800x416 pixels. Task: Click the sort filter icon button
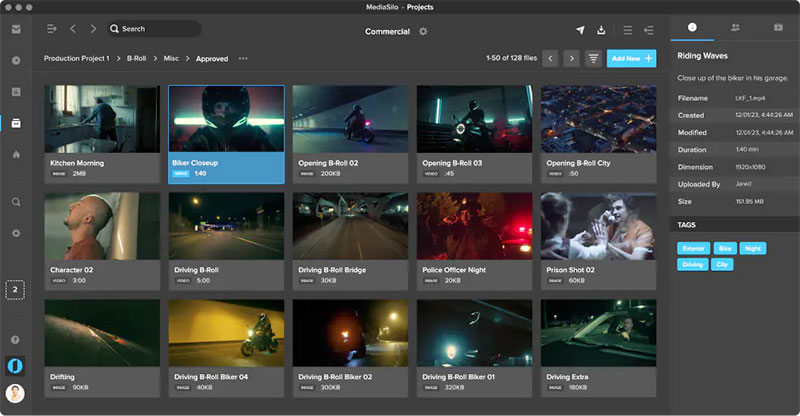pyautogui.click(x=594, y=59)
